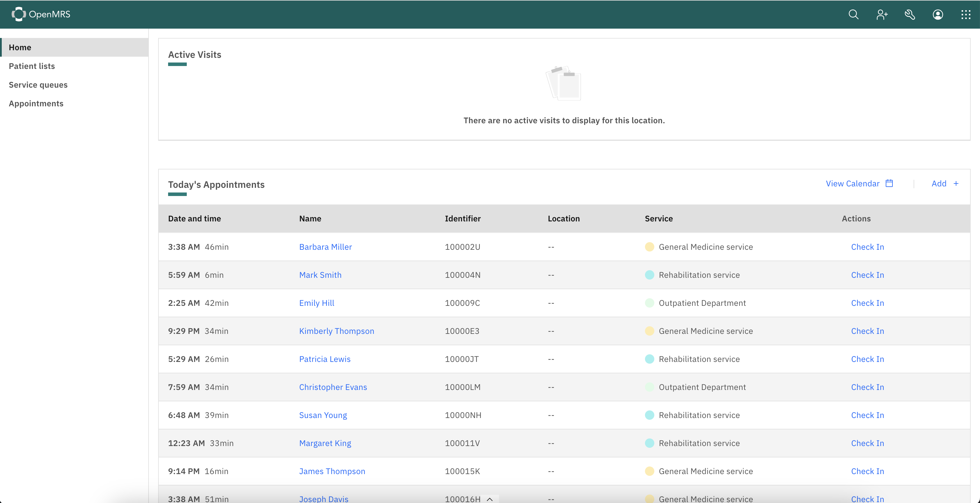Click the Service column header
Image resolution: width=980 pixels, height=503 pixels.
658,218
